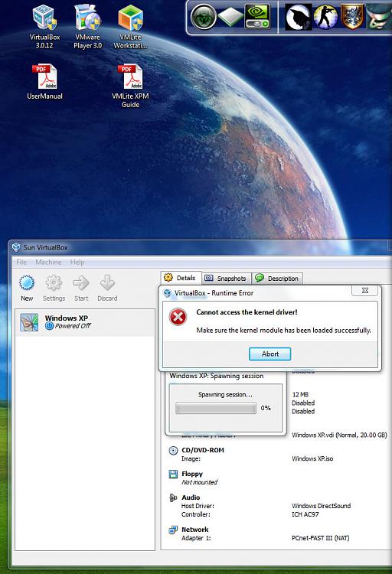
Task: Click the green biohazard dock icon
Action: [204, 17]
